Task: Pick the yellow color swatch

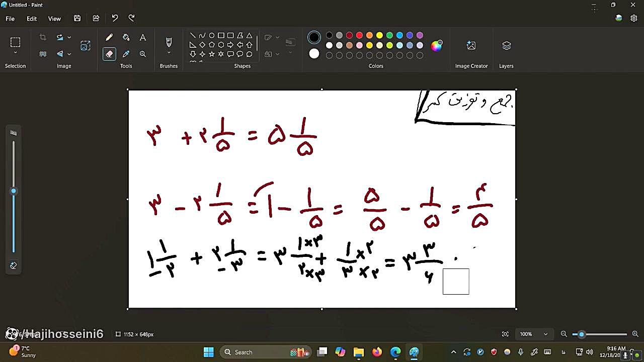Action: click(x=379, y=35)
